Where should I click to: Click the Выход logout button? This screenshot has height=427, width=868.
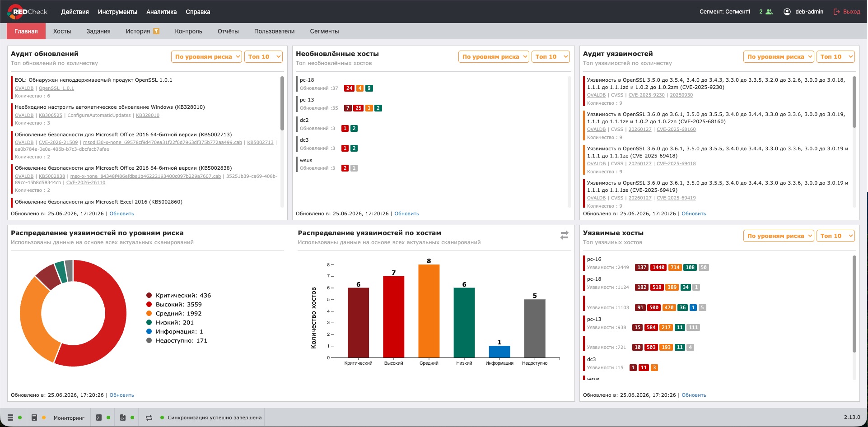click(847, 12)
